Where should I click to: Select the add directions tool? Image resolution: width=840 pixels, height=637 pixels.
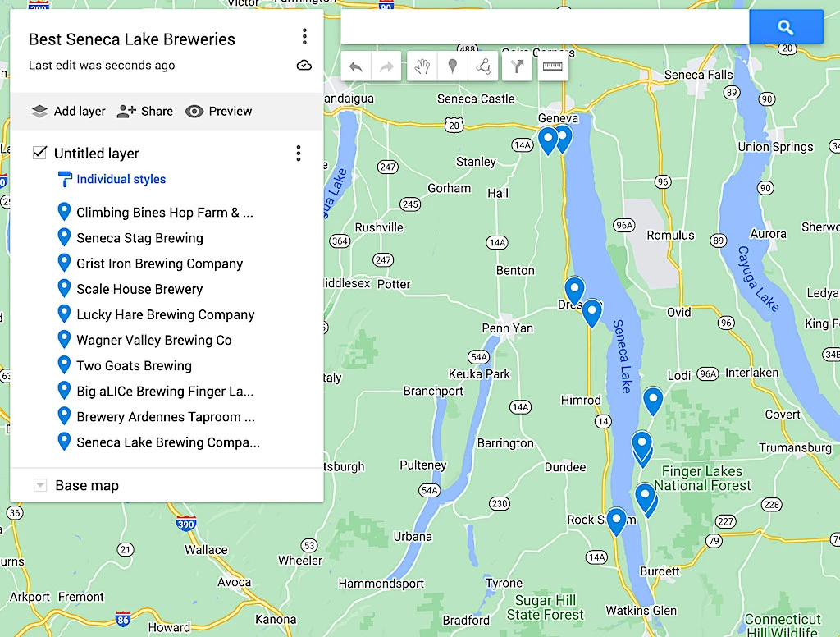click(x=518, y=67)
